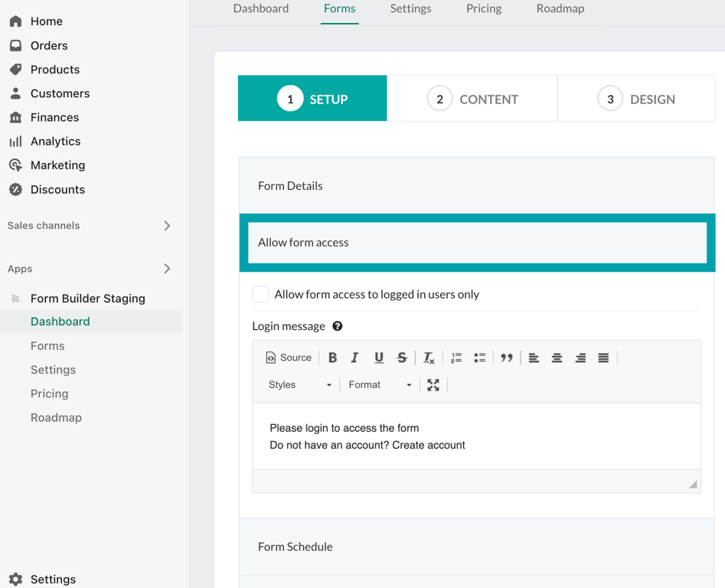Click inside the login message text area

pyautogui.click(x=476, y=436)
